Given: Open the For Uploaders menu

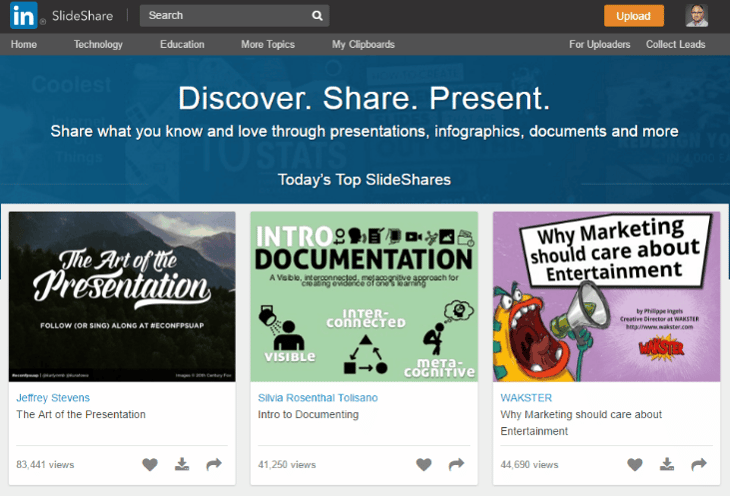Looking at the screenshot, I should (x=600, y=44).
